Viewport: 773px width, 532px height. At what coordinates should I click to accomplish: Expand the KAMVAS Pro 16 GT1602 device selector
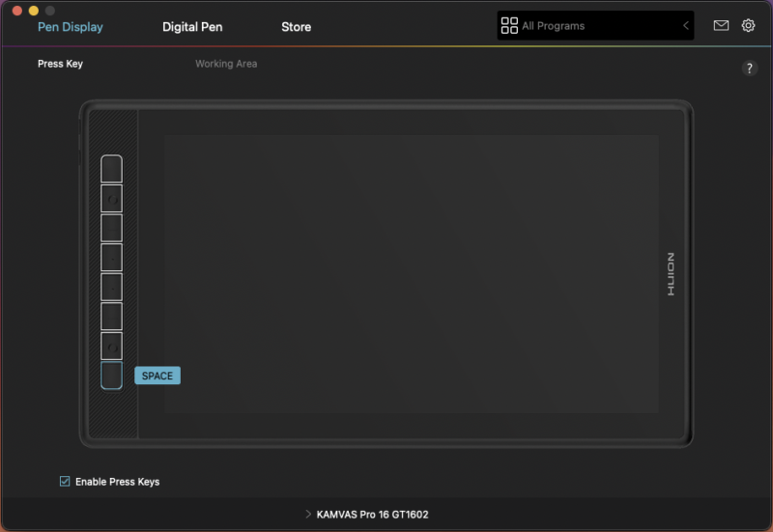367,515
